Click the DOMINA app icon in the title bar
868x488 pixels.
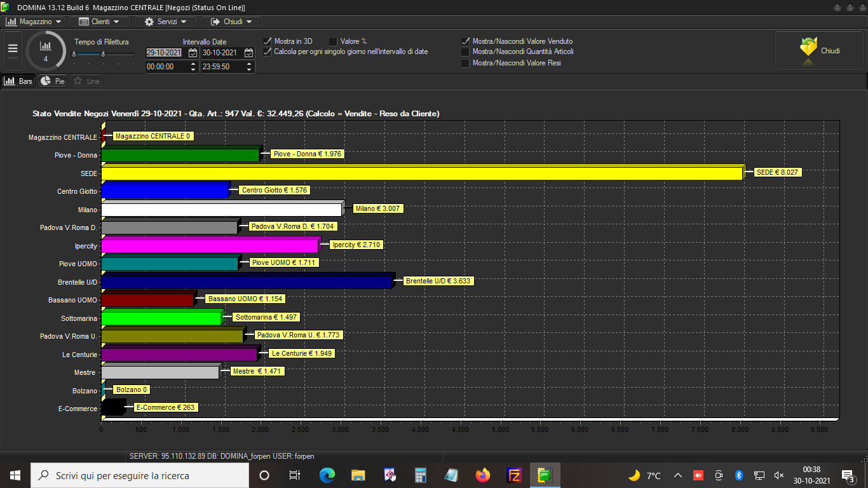point(5,7)
